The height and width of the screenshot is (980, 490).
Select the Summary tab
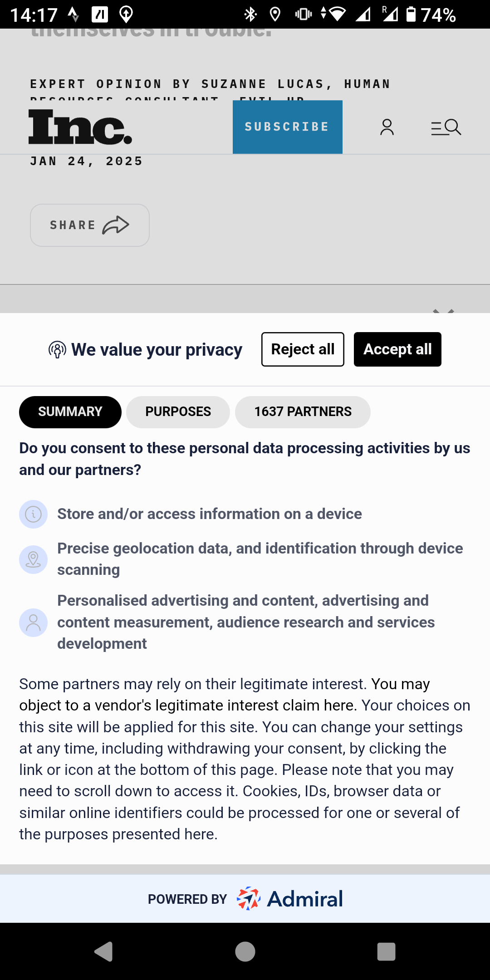pos(70,412)
